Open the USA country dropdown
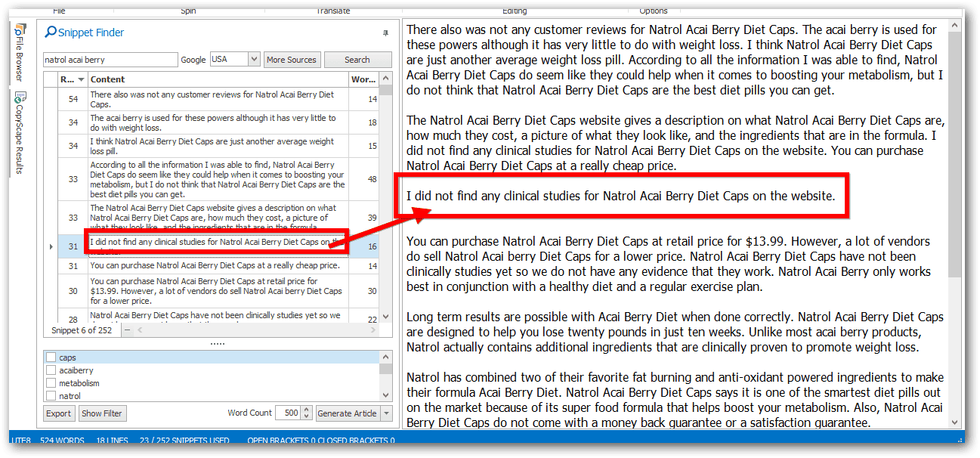The width and height of the screenshot is (980, 458). [254, 60]
